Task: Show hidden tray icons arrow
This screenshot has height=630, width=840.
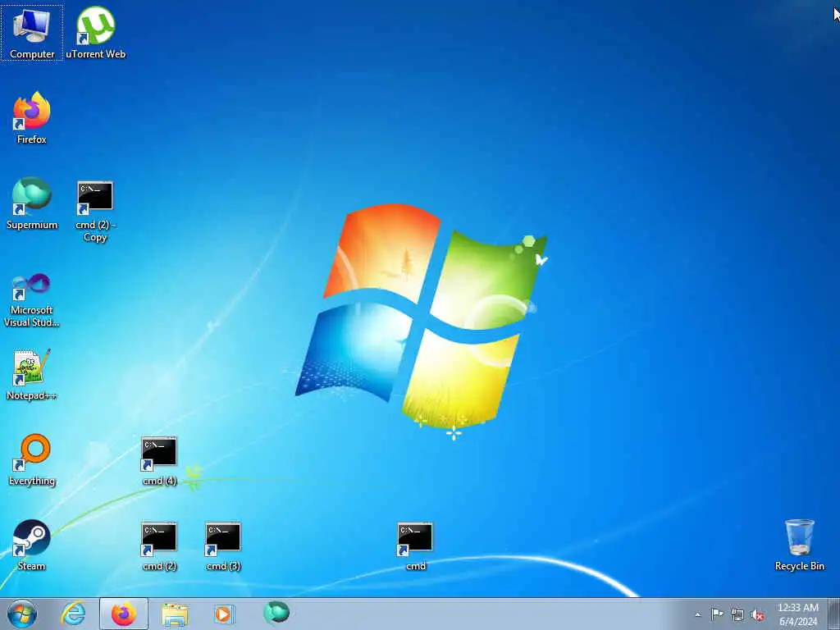Action: pyautogui.click(x=697, y=614)
